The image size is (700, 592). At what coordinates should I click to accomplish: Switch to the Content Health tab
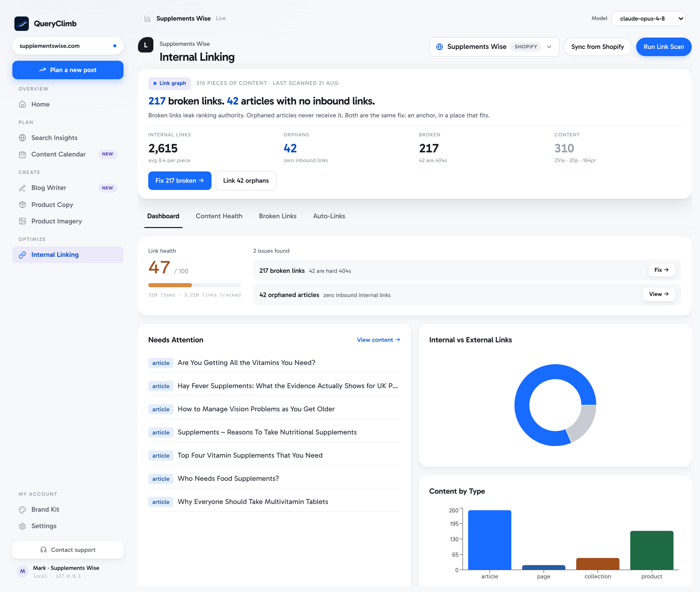pos(219,216)
